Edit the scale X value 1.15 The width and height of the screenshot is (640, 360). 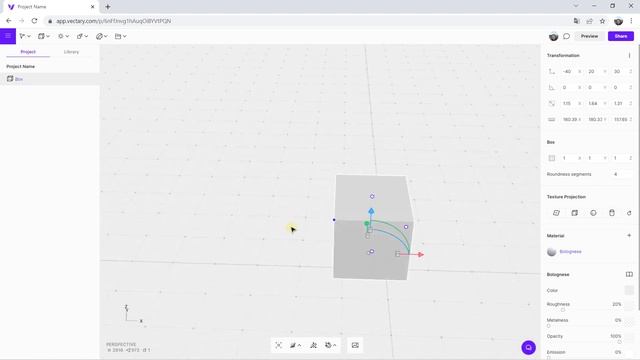click(x=567, y=104)
